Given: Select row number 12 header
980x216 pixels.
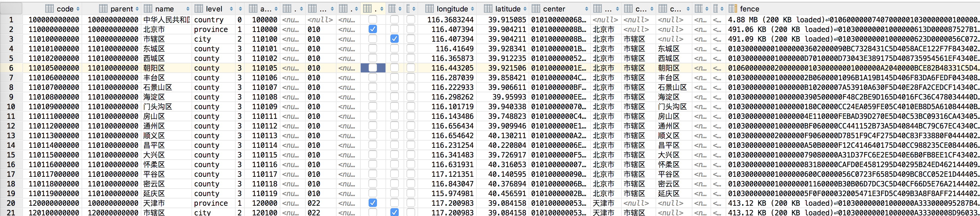Looking at the screenshot, I should pyautogui.click(x=11, y=126).
